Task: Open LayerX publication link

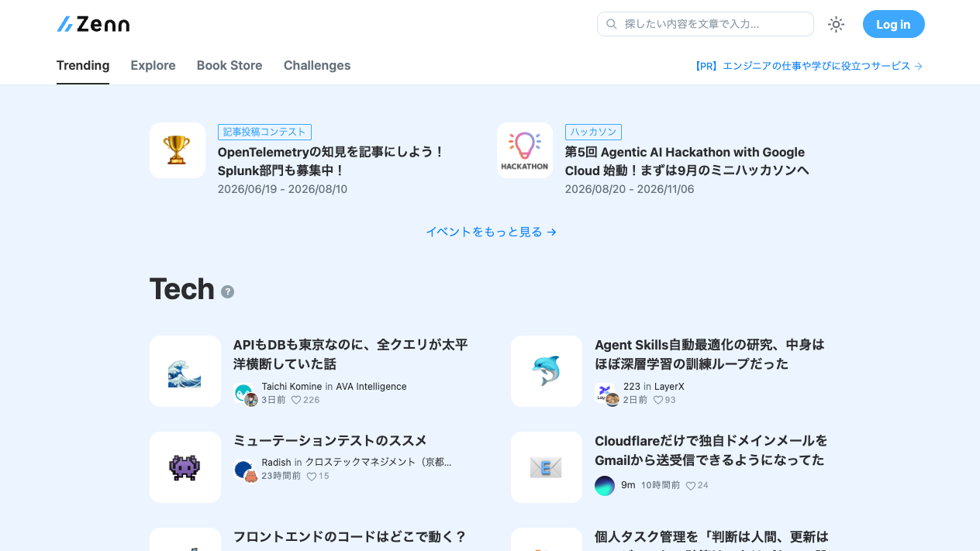Action: pyautogui.click(x=669, y=387)
